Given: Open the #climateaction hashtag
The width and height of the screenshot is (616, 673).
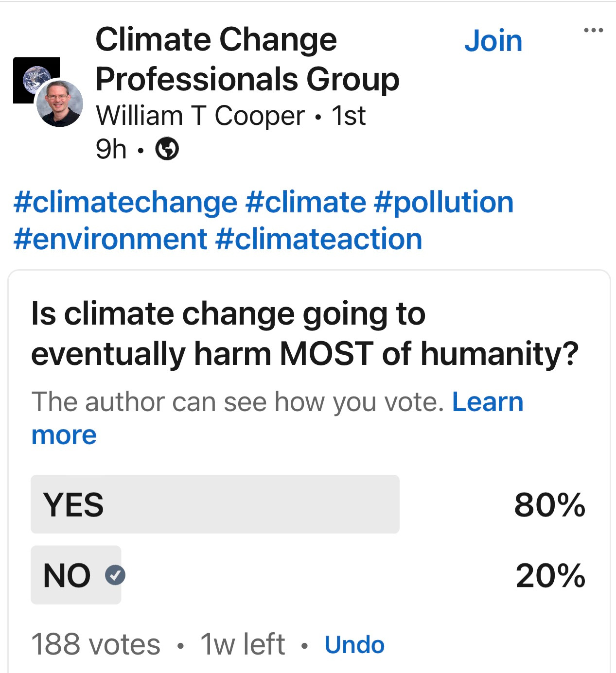Looking at the screenshot, I should pos(319,239).
